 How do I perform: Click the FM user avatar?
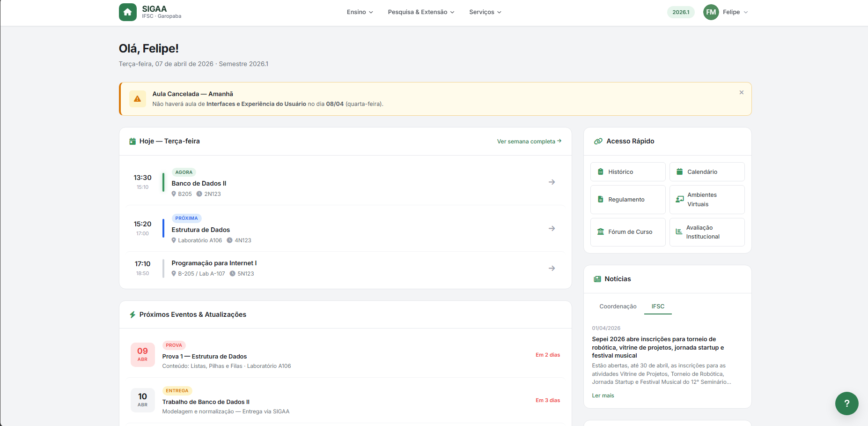pyautogui.click(x=711, y=12)
